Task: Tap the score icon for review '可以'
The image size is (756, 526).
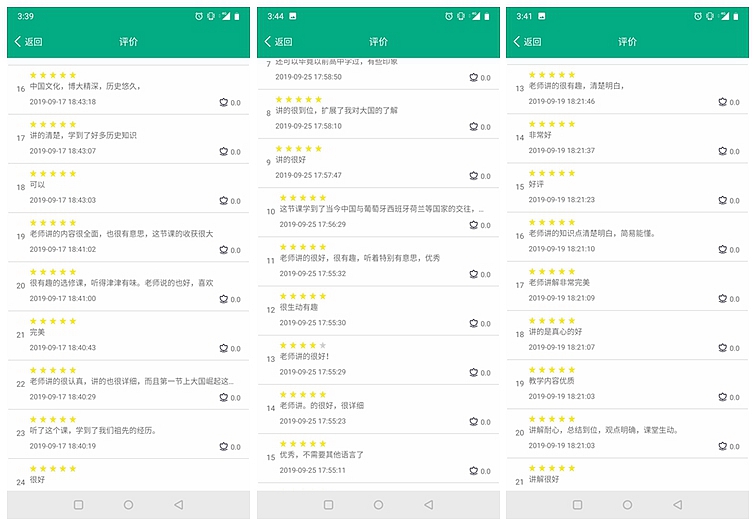Action: 224,200
